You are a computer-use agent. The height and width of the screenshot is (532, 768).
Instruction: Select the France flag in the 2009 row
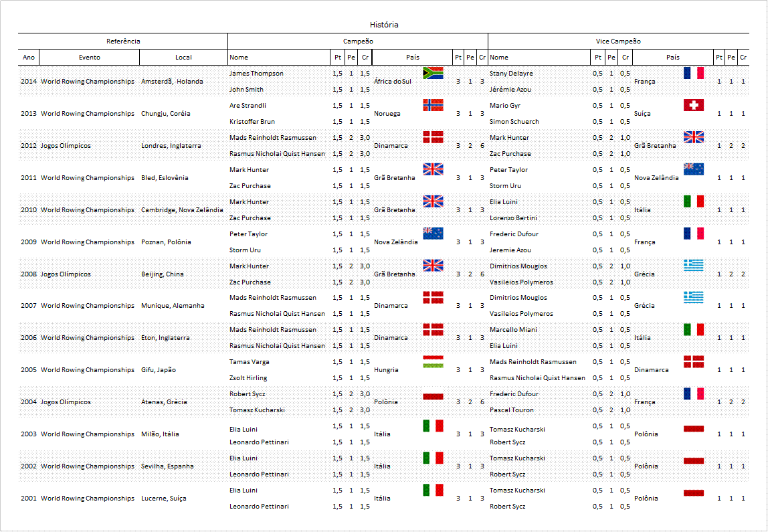coord(694,234)
